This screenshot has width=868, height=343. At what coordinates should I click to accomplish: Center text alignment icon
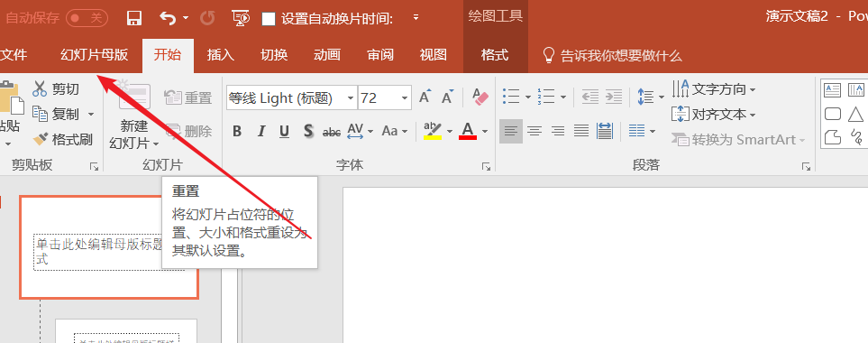[535, 131]
